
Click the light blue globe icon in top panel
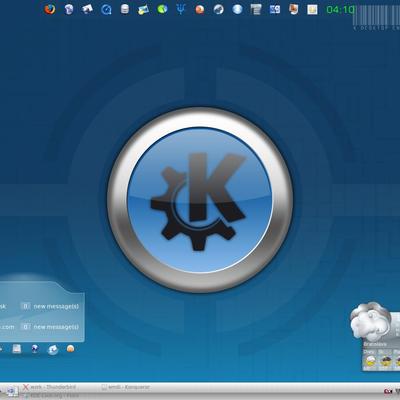point(237,9)
